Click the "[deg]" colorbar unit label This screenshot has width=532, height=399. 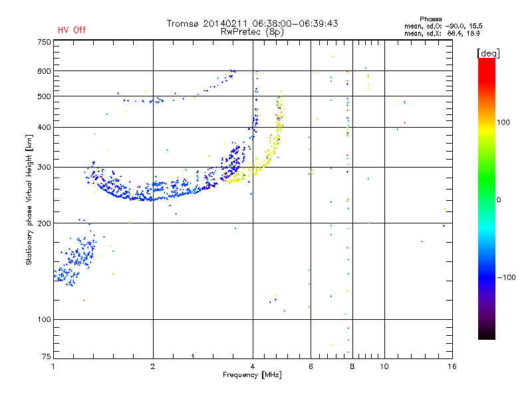488,53
